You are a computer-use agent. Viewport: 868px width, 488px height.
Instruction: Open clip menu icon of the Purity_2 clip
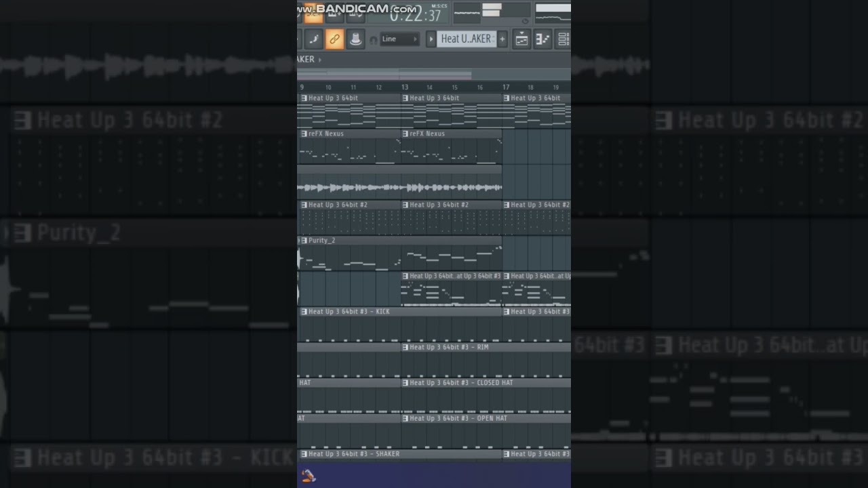tap(303, 241)
